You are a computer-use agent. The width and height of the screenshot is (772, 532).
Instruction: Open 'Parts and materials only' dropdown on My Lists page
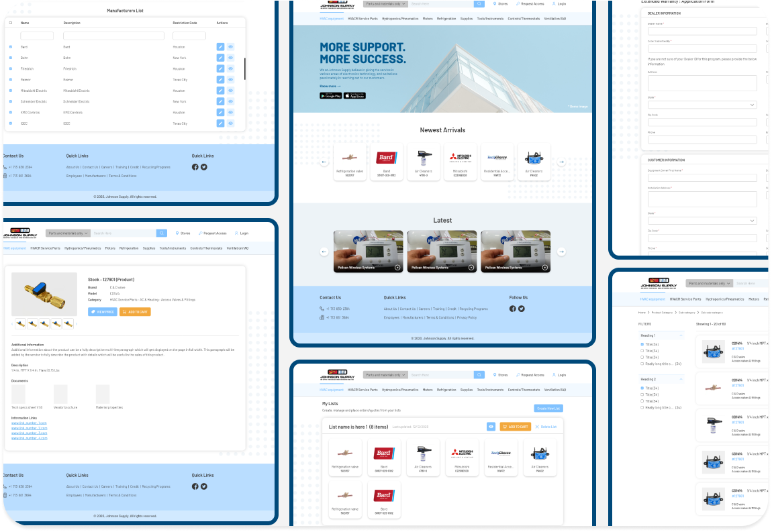click(385, 375)
